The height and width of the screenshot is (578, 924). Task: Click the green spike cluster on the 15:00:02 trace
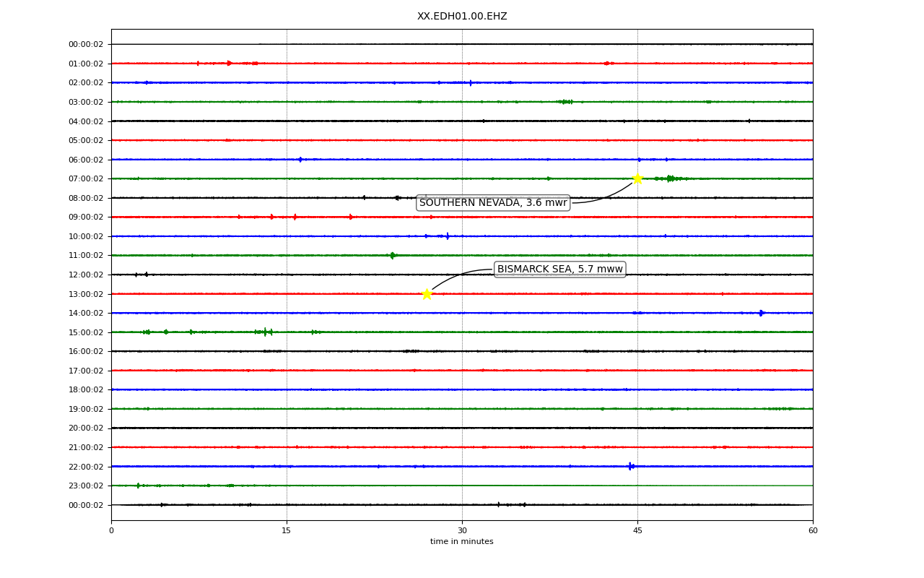tap(265, 332)
